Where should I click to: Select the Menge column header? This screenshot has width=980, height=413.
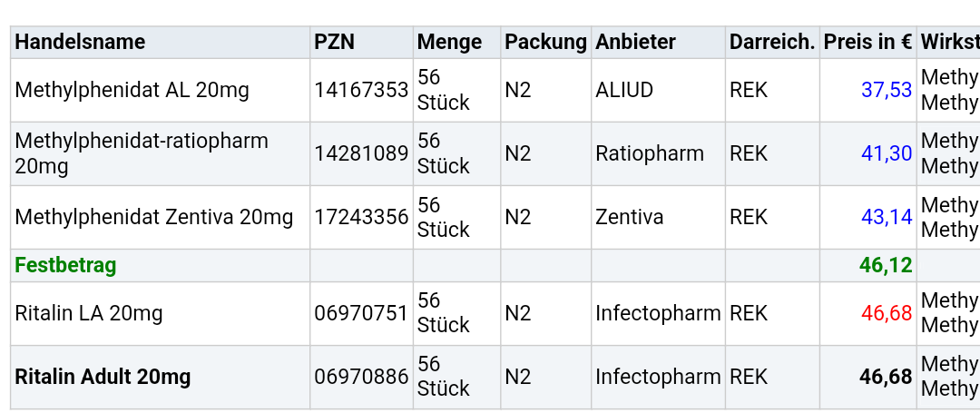pyautogui.click(x=449, y=42)
